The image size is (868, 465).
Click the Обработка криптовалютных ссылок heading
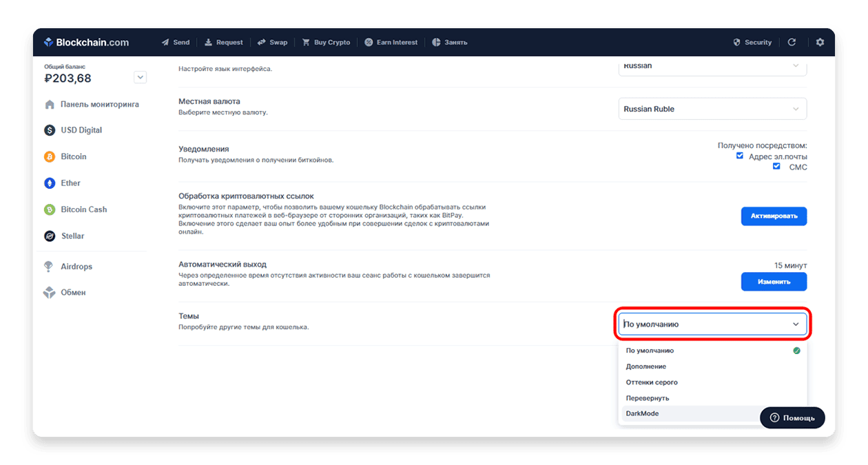point(247,196)
